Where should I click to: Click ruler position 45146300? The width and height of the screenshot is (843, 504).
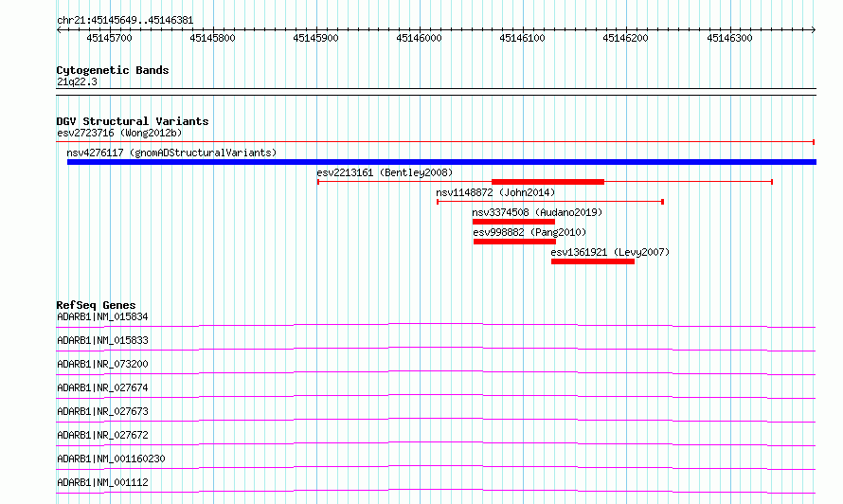coord(729,38)
